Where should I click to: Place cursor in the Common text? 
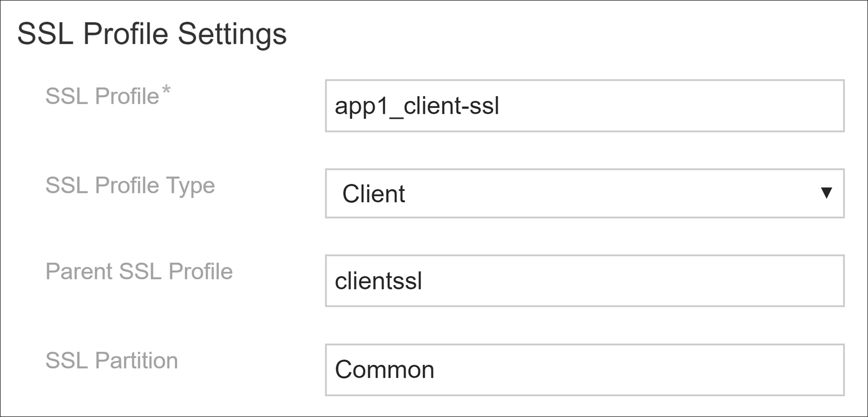coord(384,370)
